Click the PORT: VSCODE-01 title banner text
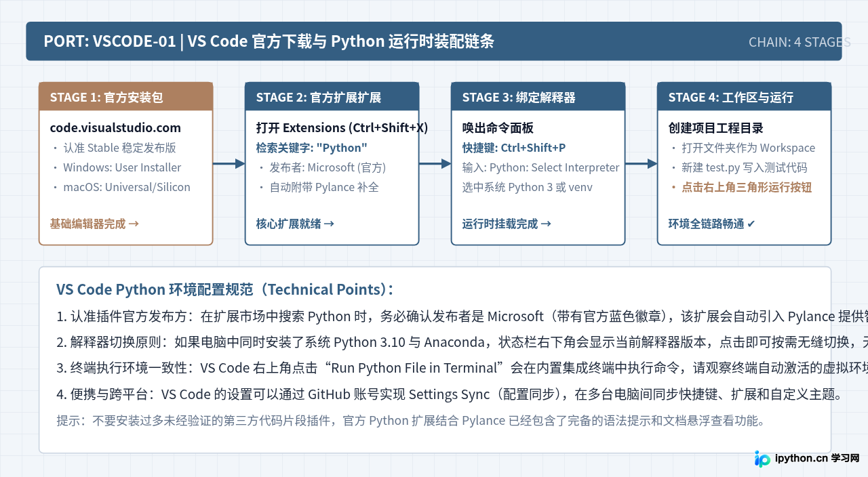 [x=269, y=41]
